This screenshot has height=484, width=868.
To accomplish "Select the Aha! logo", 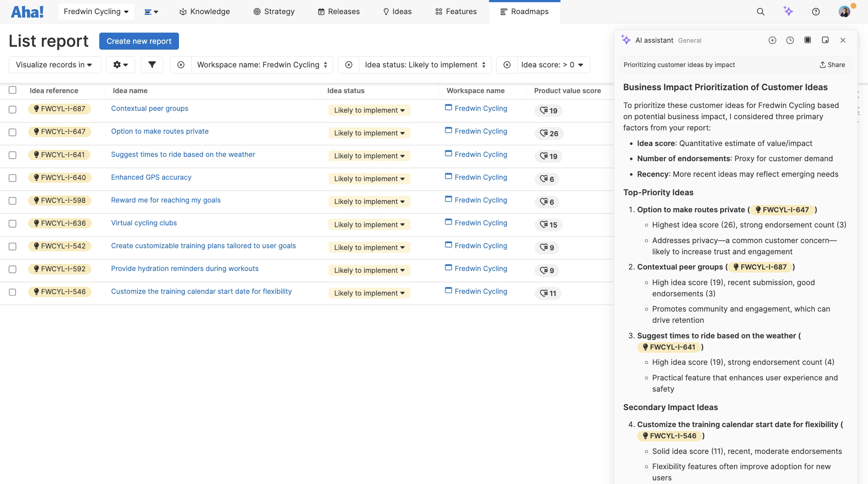I will (x=27, y=11).
